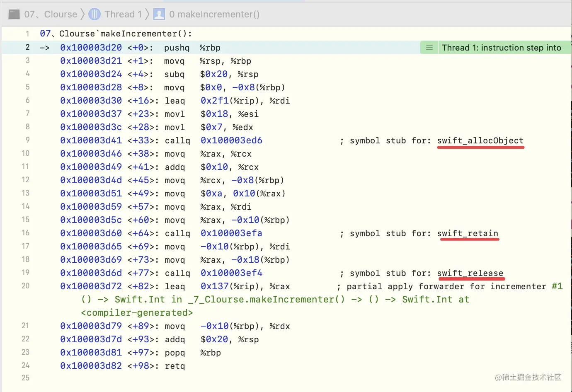Click address 0x100003d3c on line 8
The width and height of the screenshot is (572, 392).
pyautogui.click(x=91, y=127)
